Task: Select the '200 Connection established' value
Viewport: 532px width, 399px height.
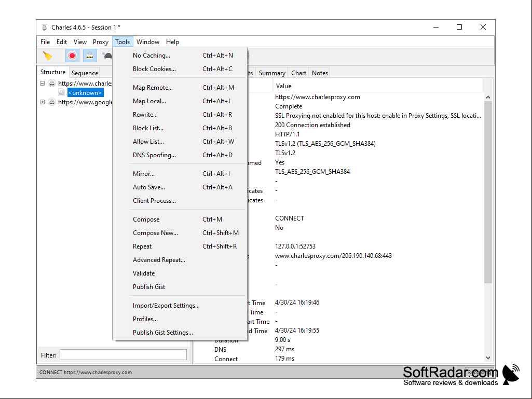Action: pos(312,125)
